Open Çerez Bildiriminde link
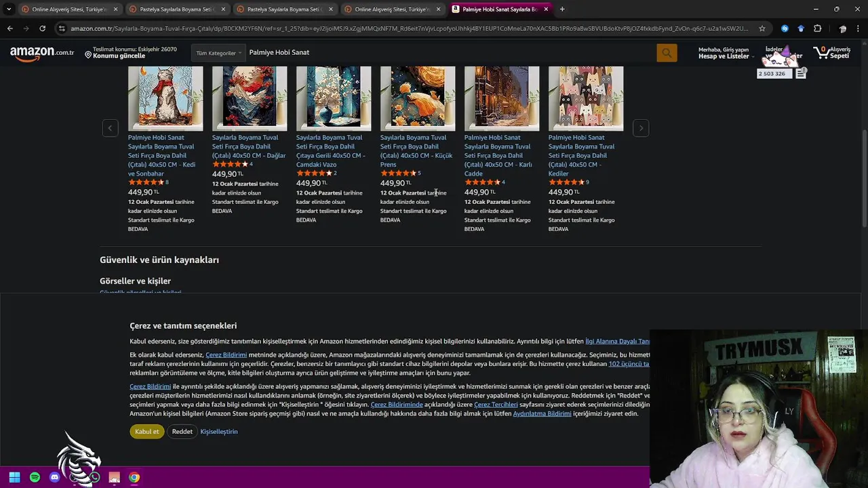This screenshot has width=868, height=488. point(397,405)
